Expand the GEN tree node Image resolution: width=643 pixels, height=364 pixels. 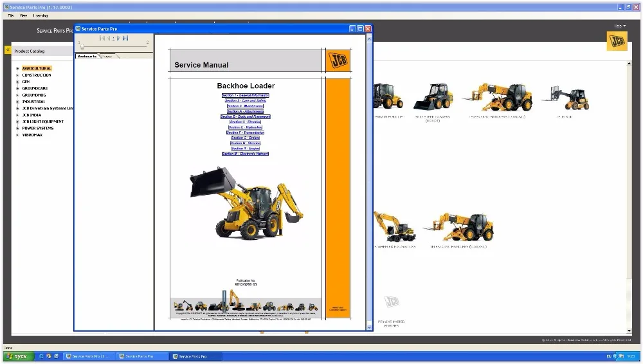click(x=17, y=82)
